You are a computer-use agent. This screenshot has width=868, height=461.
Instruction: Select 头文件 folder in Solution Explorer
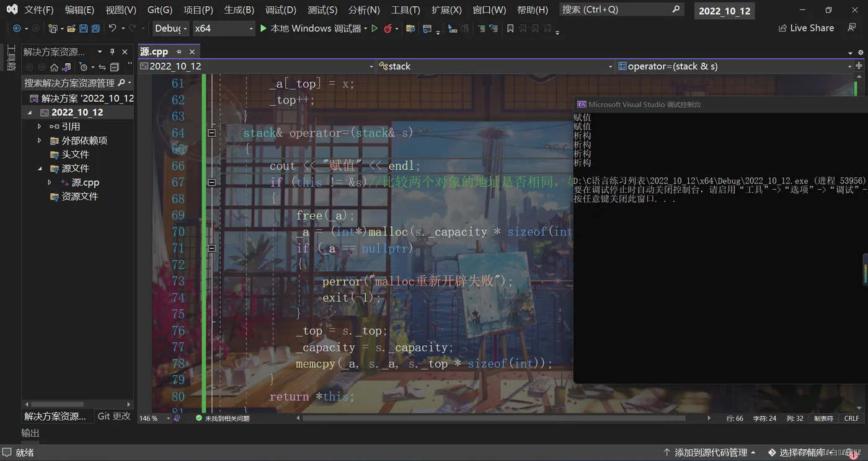[x=75, y=155]
